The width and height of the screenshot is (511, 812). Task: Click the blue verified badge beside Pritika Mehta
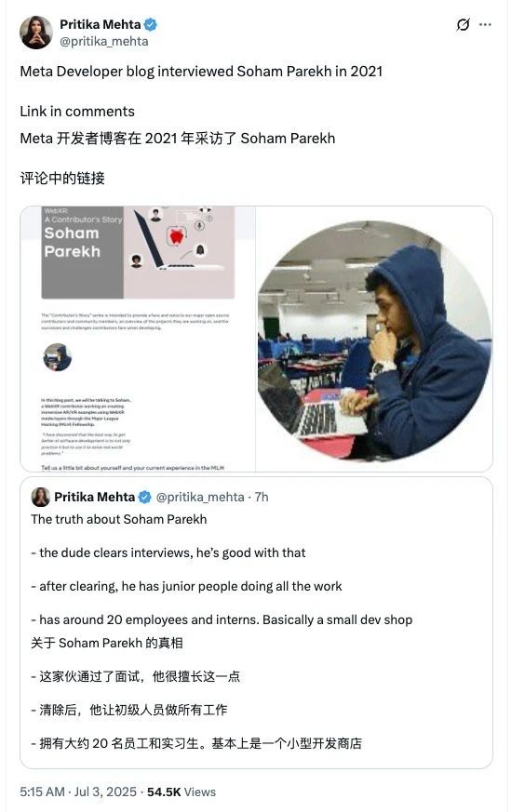pyautogui.click(x=151, y=24)
